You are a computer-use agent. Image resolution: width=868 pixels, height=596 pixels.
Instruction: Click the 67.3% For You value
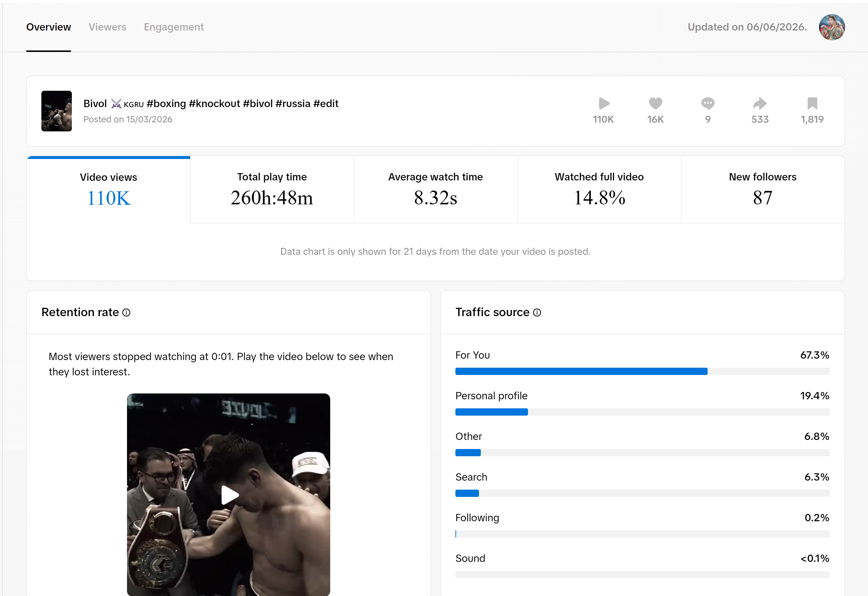(x=815, y=355)
